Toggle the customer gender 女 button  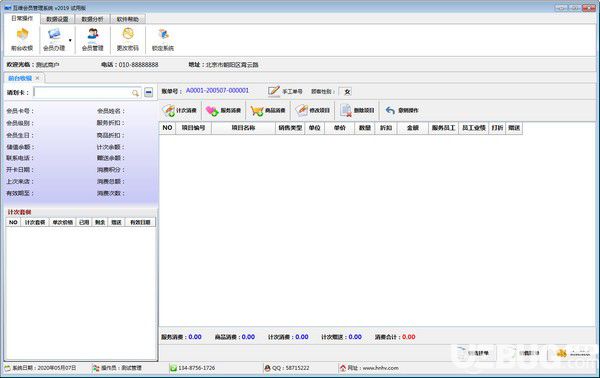pos(347,92)
